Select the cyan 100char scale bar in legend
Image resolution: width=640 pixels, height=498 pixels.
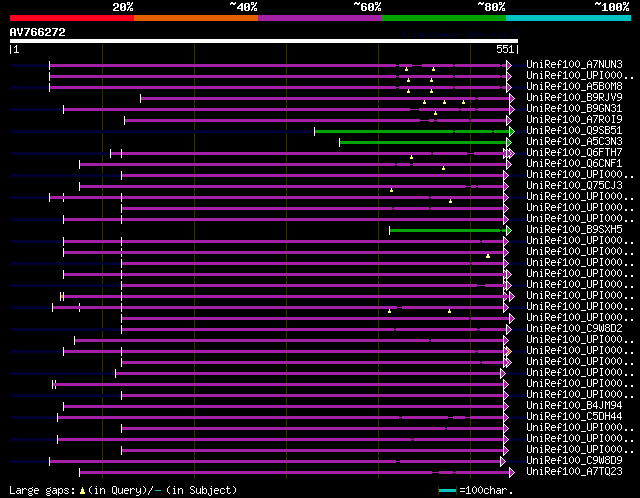447,490
